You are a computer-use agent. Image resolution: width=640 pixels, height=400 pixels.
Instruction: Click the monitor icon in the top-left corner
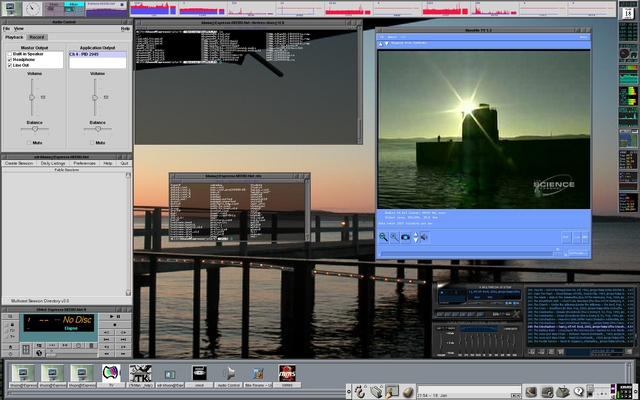pos(11,9)
